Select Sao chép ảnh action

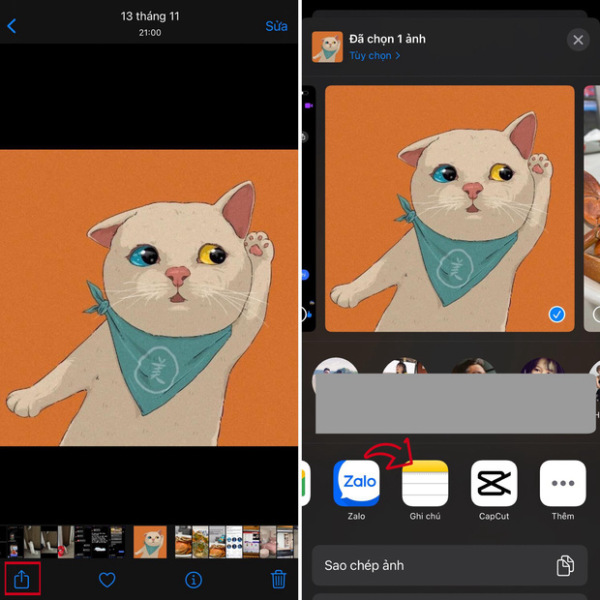click(440, 565)
